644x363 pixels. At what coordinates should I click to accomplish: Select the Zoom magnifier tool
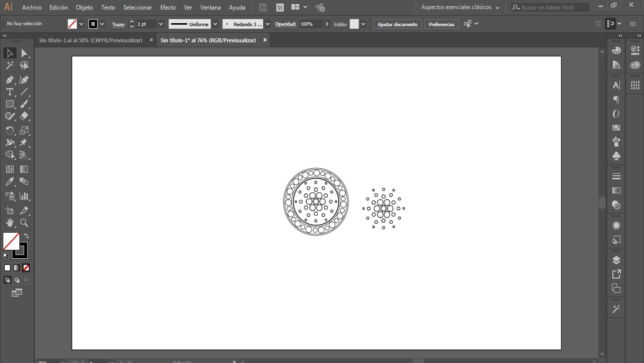(24, 223)
